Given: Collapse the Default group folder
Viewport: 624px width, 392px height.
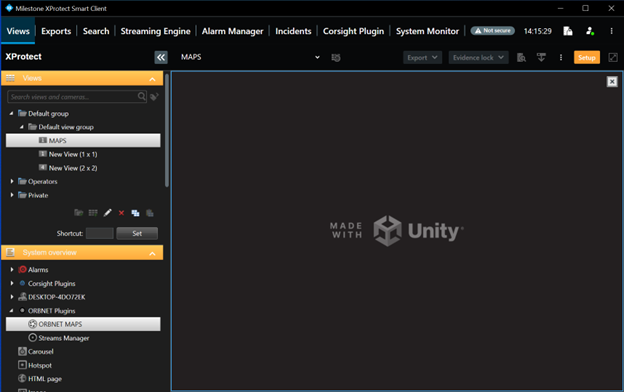Looking at the screenshot, I should coord(11,113).
